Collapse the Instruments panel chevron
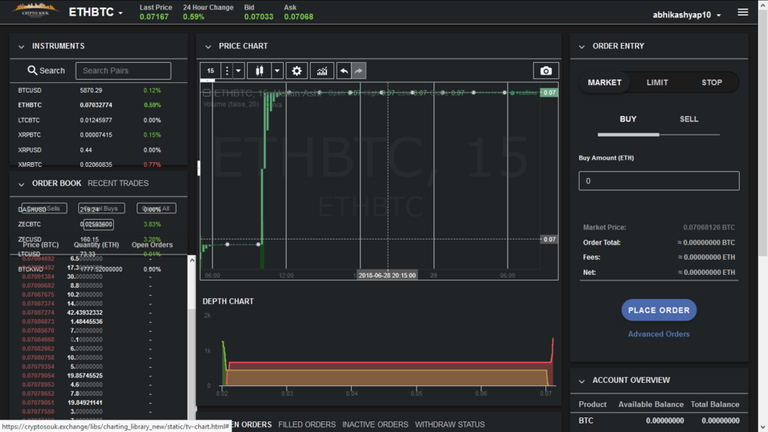This screenshot has width=768, height=432. [21, 47]
